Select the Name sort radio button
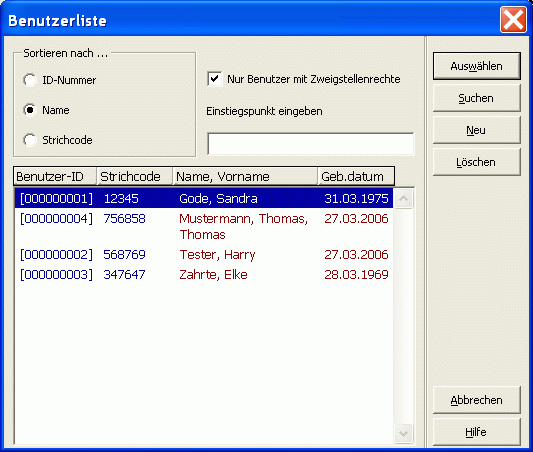Viewport: 533px width, 452px height. pyautogui.click(x=30, y=110)
